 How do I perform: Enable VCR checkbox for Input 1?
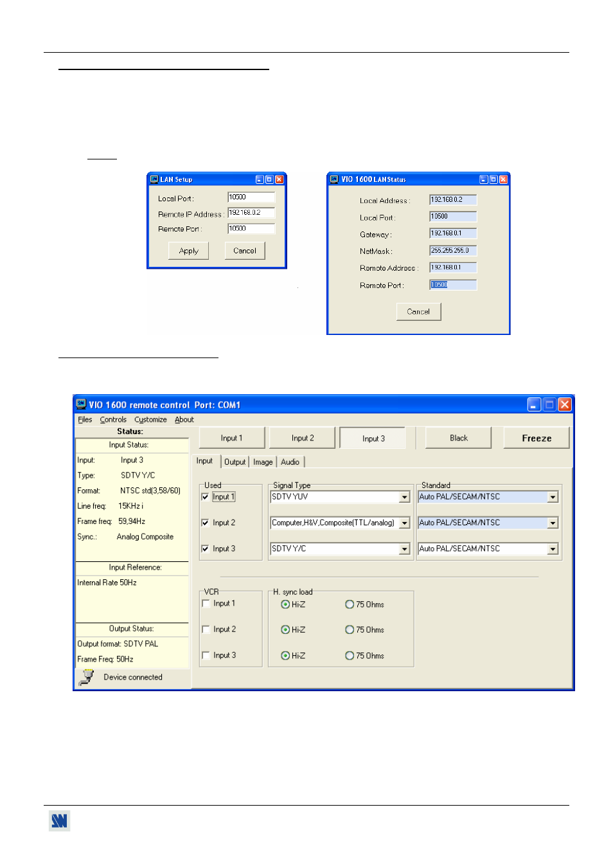click(x=206, y=604)
